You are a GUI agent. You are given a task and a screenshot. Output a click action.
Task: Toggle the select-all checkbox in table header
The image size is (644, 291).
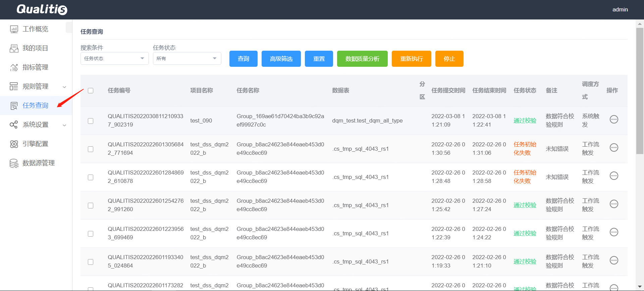pyautogui.click(x=91, y=91)
